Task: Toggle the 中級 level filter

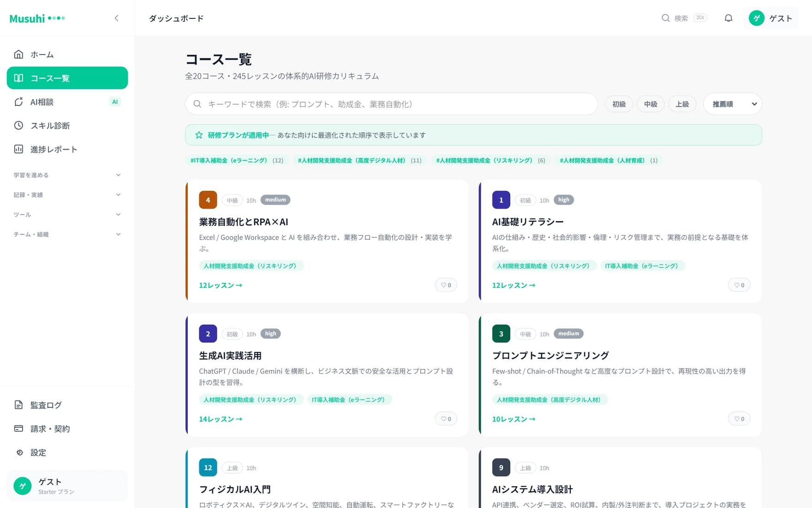Action: pos(651,104)
